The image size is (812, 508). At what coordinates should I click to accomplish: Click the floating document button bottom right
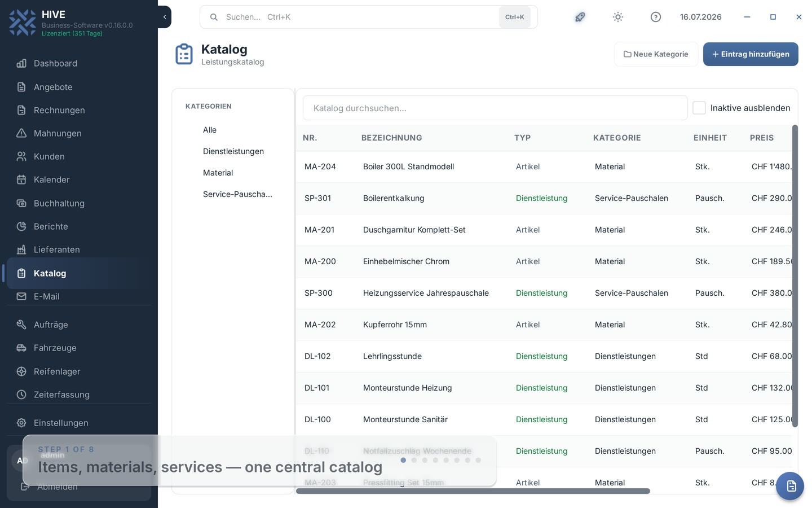(790, 486)
